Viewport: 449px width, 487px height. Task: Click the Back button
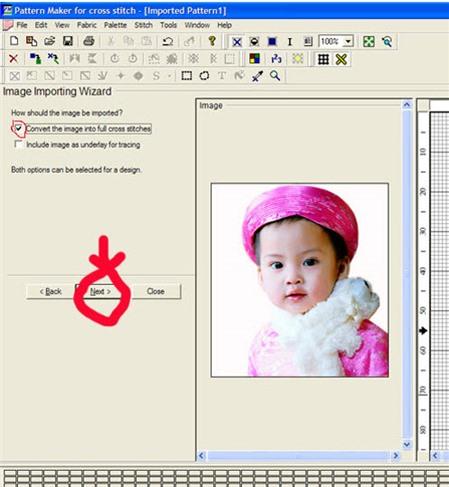51,291
